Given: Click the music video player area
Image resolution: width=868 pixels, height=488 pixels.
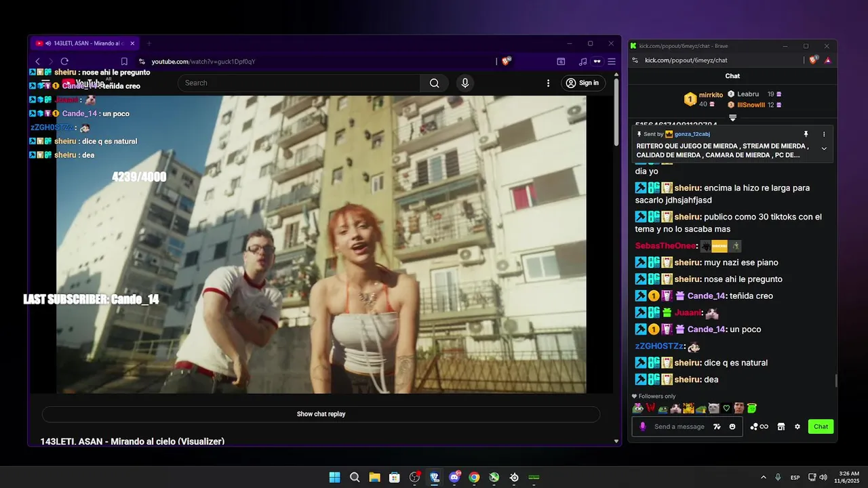Looking at the screenshot, I should [321, 244].
